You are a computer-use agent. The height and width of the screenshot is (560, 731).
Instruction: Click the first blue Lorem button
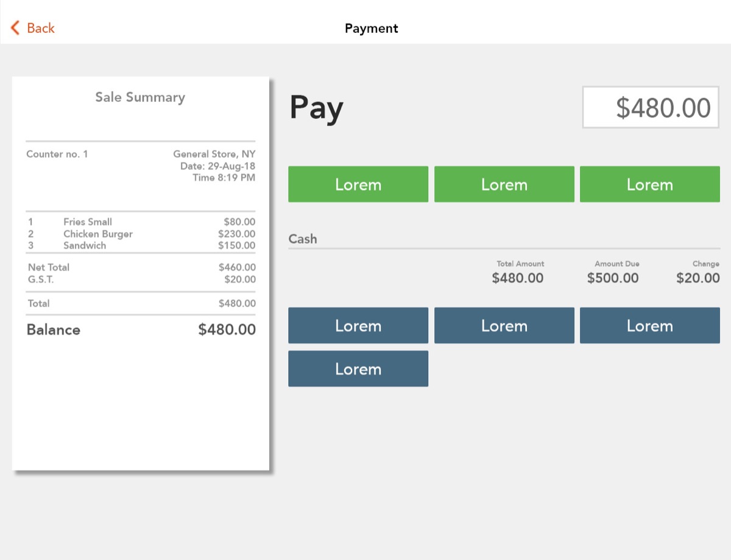[358, 325]
